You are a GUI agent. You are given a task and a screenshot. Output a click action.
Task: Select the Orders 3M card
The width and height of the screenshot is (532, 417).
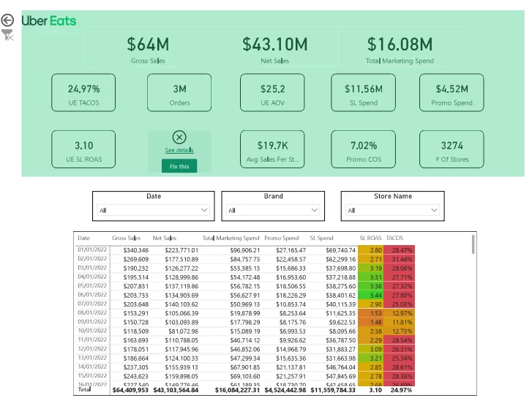tap(179, 93)
